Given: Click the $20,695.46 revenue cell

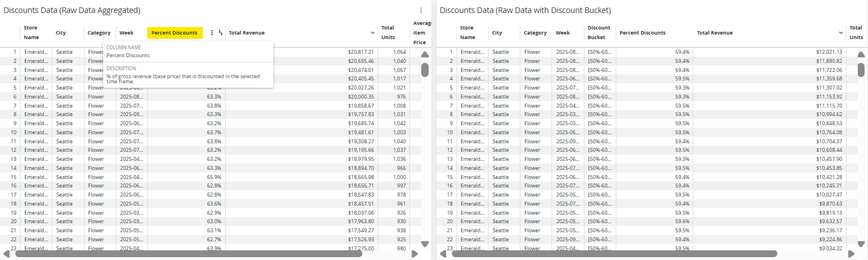Looking at the screenshot, I should pos(361,61).
